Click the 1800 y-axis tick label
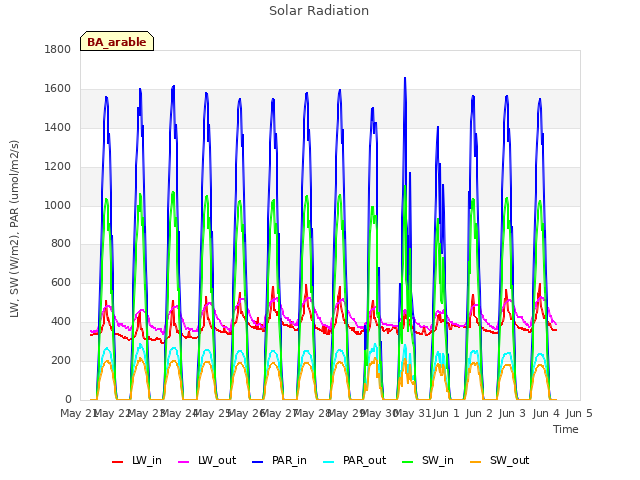The width and height of the screenshot is (640, 480). click(58, 49)
